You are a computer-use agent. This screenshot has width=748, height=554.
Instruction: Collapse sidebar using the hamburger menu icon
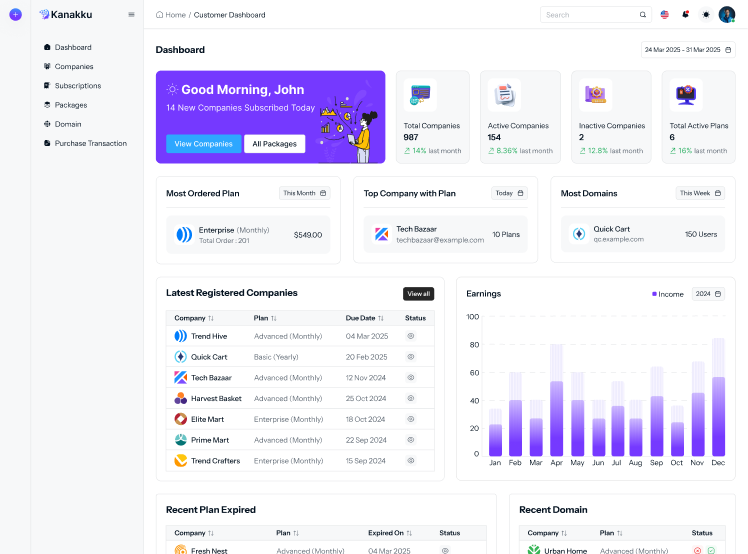click(132, 15)
